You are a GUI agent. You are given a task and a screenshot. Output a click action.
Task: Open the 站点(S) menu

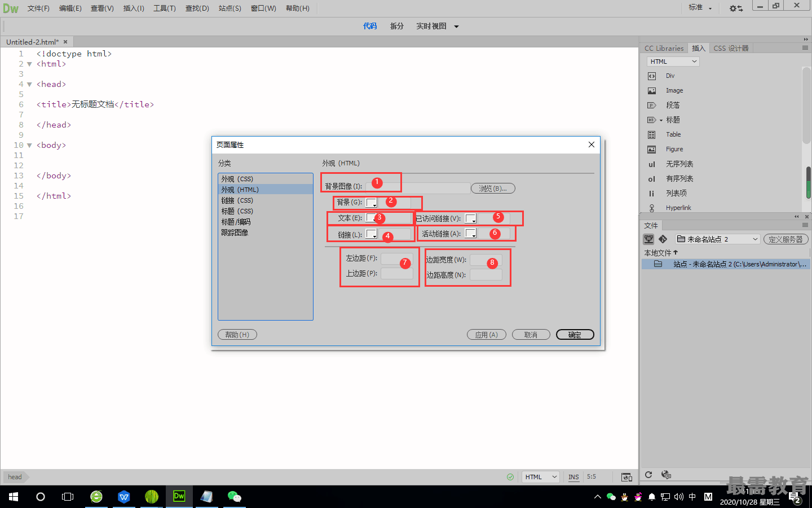(x=230, y=8)
